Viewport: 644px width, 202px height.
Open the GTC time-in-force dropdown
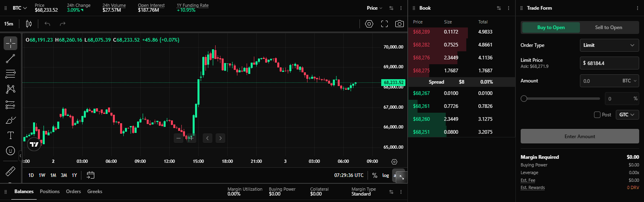coord(627,115)
